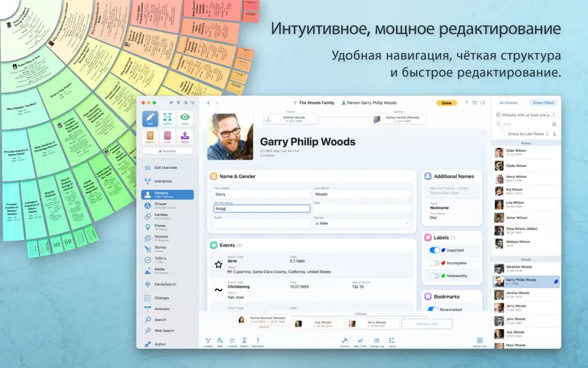
Task: Go back with the left chevron
Action: [208, 102]
